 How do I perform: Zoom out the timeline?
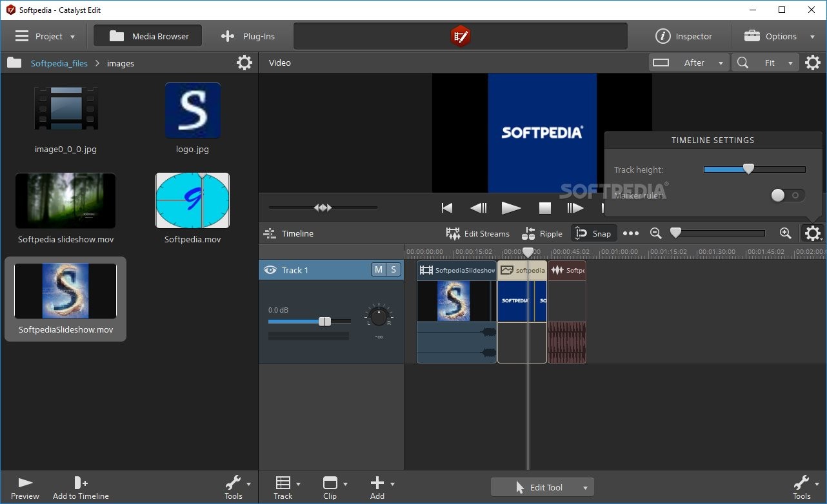(x=655, y=233)
